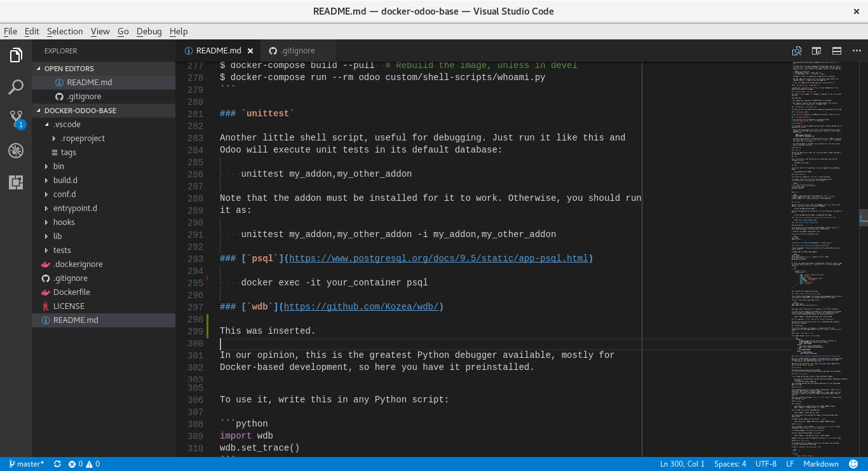Click the vertical scrollbar slider in editor

864,218
